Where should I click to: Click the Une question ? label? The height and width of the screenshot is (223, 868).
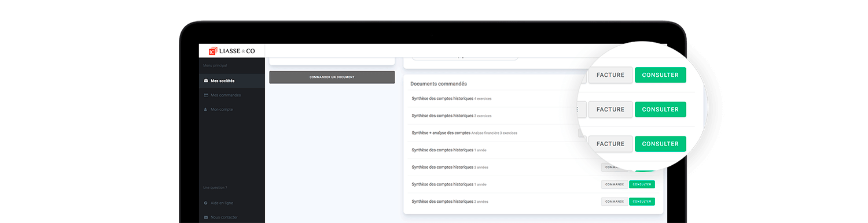(215, 188)
